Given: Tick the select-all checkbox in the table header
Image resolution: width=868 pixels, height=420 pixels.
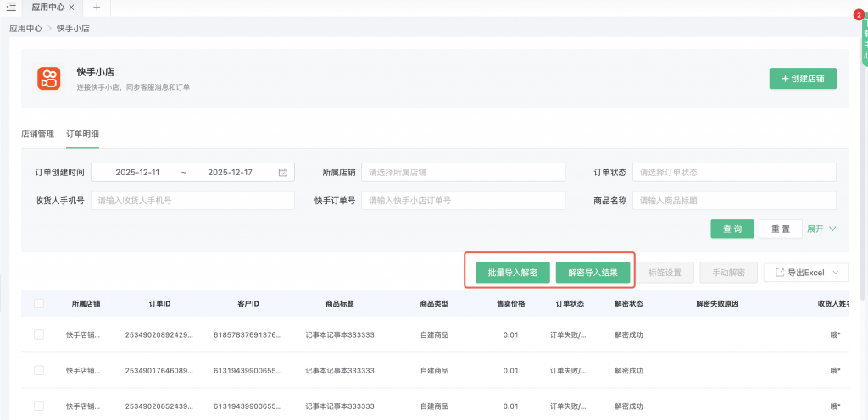Looking at the screenshot, I should [x=39, y=303].
